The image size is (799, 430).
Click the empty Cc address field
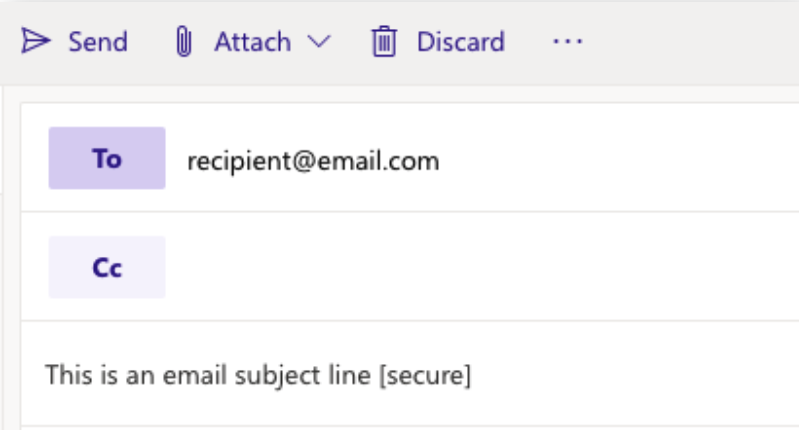(x=484, y=267)
